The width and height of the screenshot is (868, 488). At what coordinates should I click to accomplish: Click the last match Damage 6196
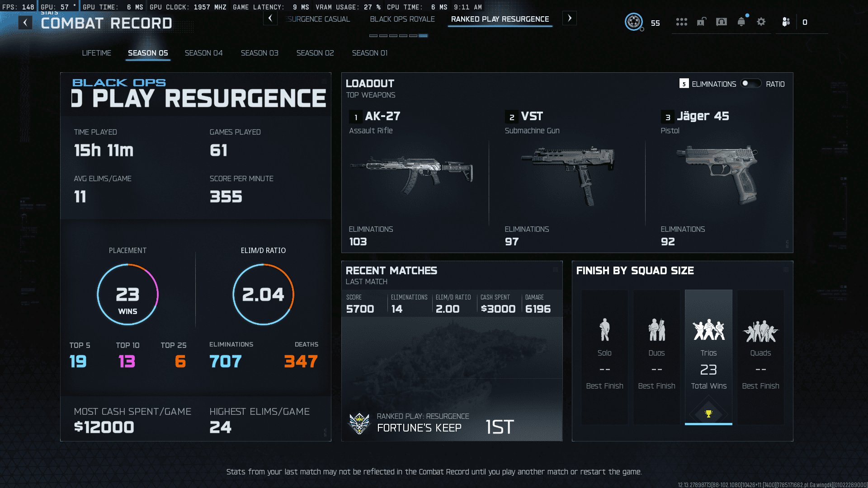click(538, 309)
